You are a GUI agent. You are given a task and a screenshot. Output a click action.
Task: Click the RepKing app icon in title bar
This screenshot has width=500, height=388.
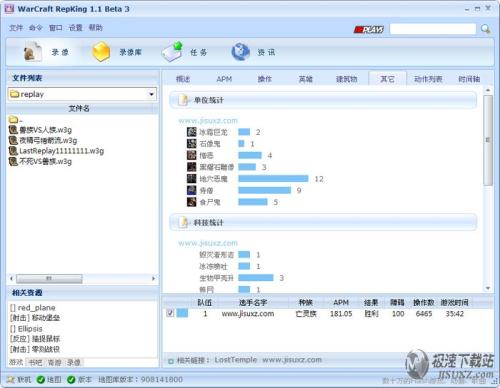click(x=9, y=9)
